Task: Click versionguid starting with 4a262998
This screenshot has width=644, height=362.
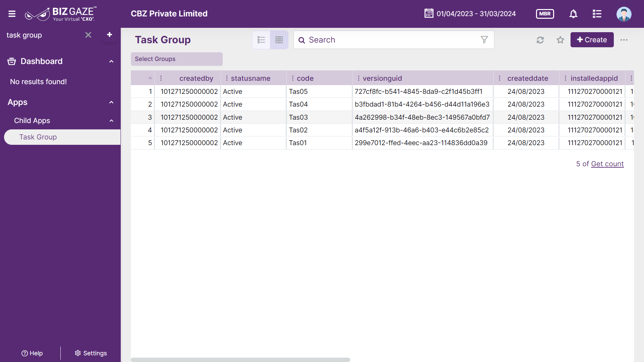Action: (x=422, y=117)
